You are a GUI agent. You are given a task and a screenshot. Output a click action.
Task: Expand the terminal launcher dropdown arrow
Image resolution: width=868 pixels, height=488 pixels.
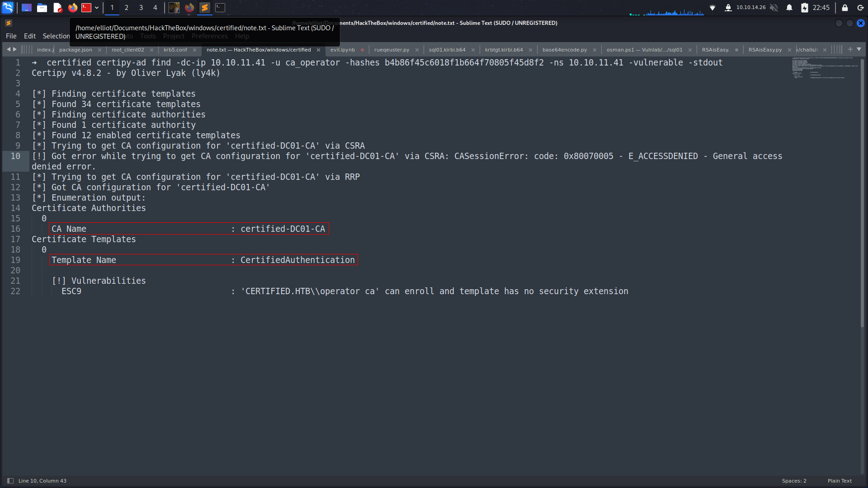pyautogui.click(x=97, y=8)
